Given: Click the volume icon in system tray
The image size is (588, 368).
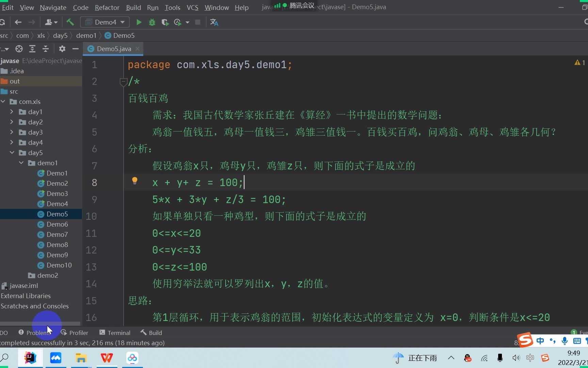Looking at the screenshot, I should click(516, 358).
